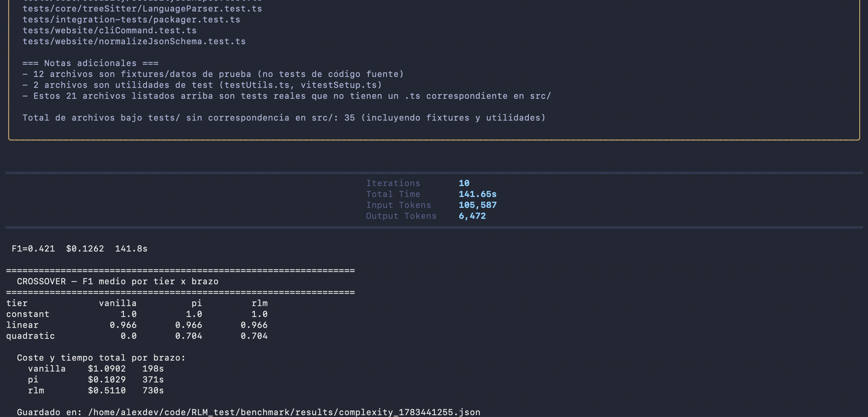This screenshot has height=417, width=868.
Task: Click the 'Total Time' label
Action: [393, 194]
